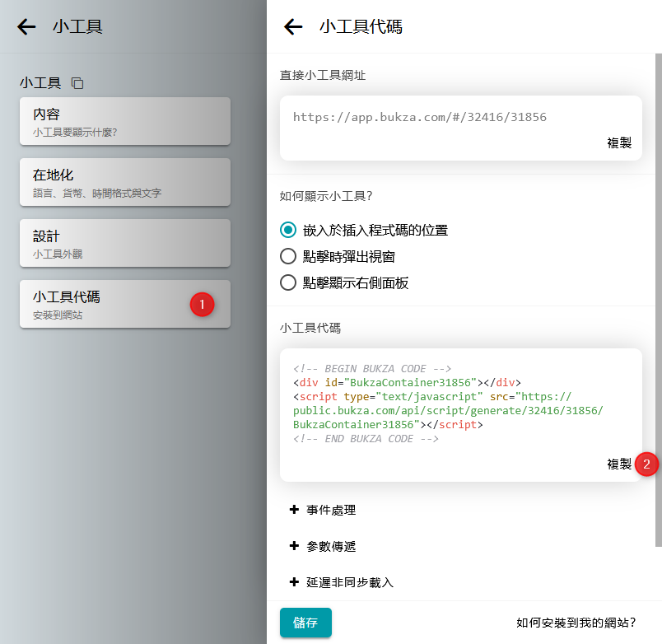Expand the 參數傳遞 section
This screenshot has width=662, height=644.
click(x=331, y=546)
